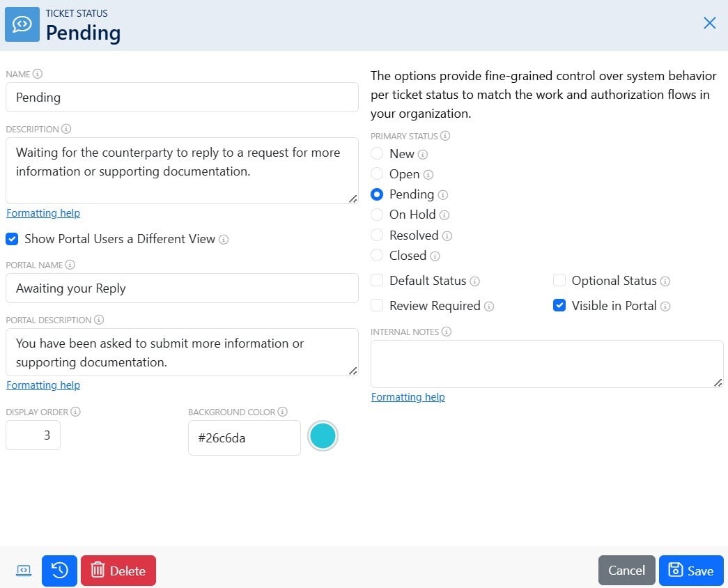Save the ticket status changes
This screenshot has height=588, width=728.
tap(691, 571)
